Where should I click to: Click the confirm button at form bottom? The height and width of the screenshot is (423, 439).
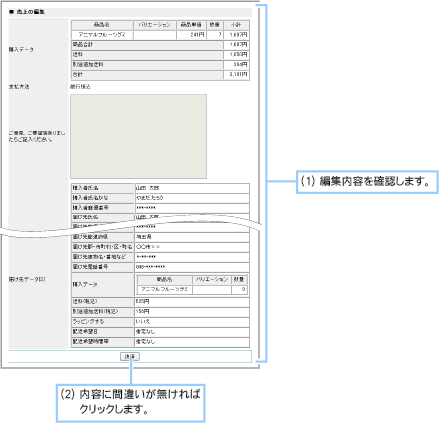coord(130,357)
